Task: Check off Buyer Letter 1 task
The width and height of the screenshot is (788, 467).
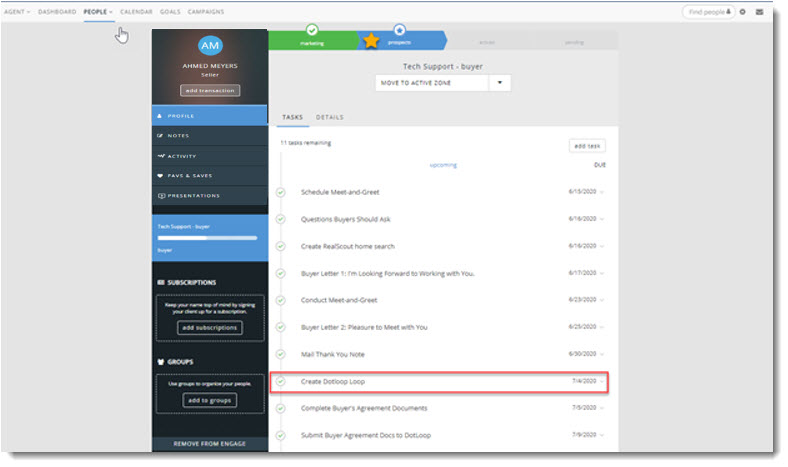Action: pyautogui.click(x=281, y=273)
